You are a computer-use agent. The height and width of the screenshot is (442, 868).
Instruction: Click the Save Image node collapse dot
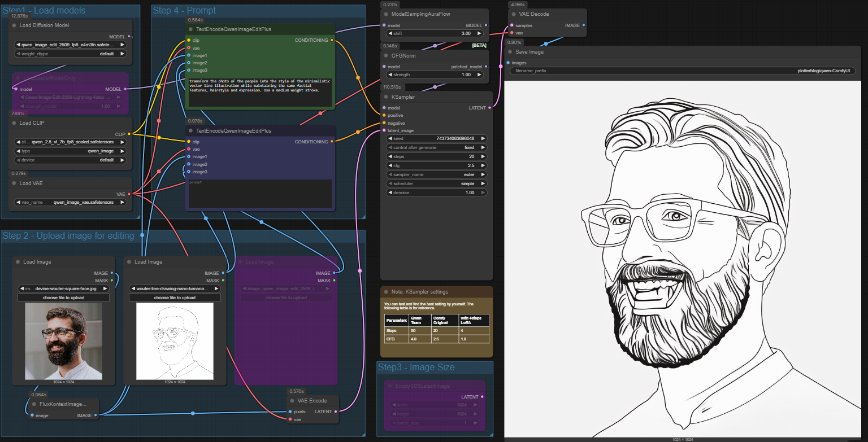[510, 52]
